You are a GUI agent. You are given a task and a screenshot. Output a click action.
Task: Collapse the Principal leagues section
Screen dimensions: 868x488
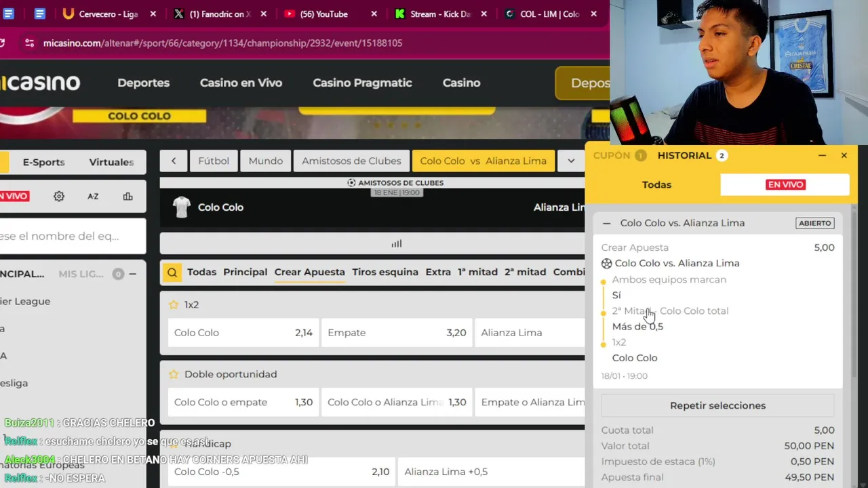132,274
